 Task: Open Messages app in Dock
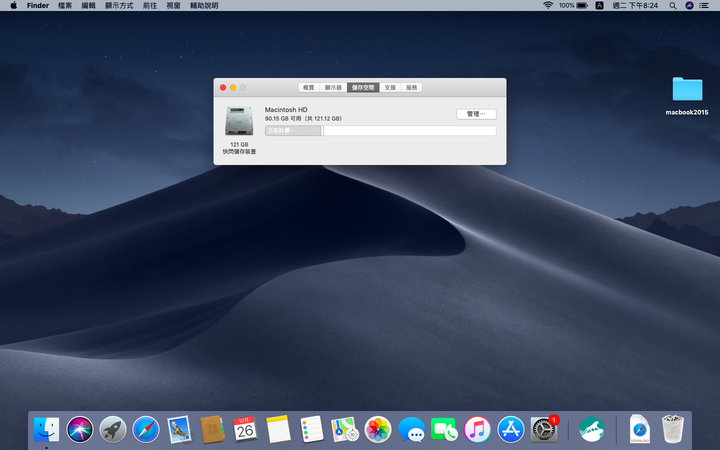click(x=411, y=430)
